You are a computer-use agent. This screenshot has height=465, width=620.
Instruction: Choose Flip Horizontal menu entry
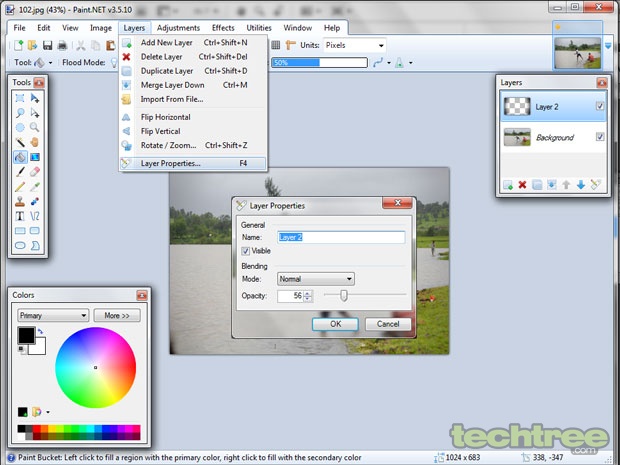coord(193,117)
